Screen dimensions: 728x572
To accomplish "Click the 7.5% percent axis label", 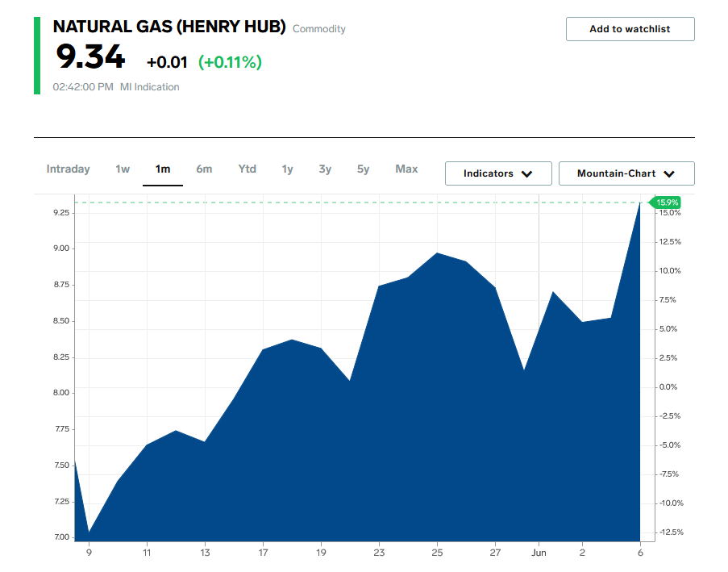I will (x=668, y=299).
